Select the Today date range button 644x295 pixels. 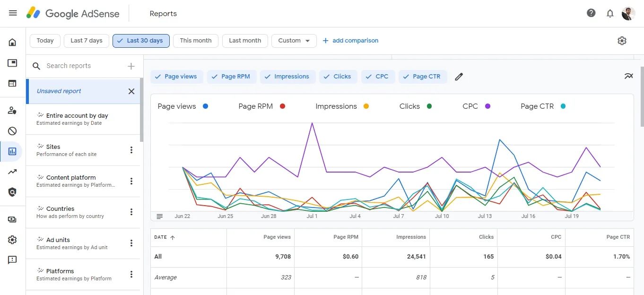pyautogui.click(x=44, y=41)
